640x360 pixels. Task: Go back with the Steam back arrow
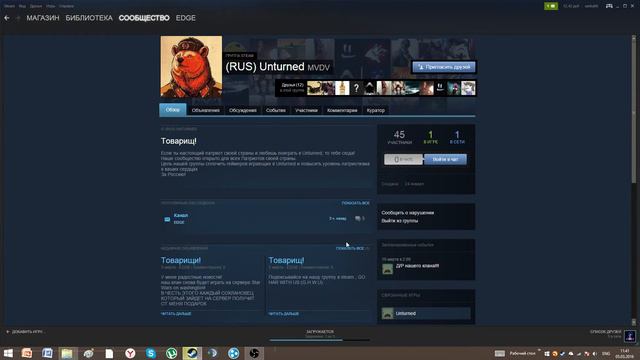click(x=7, y=18)
